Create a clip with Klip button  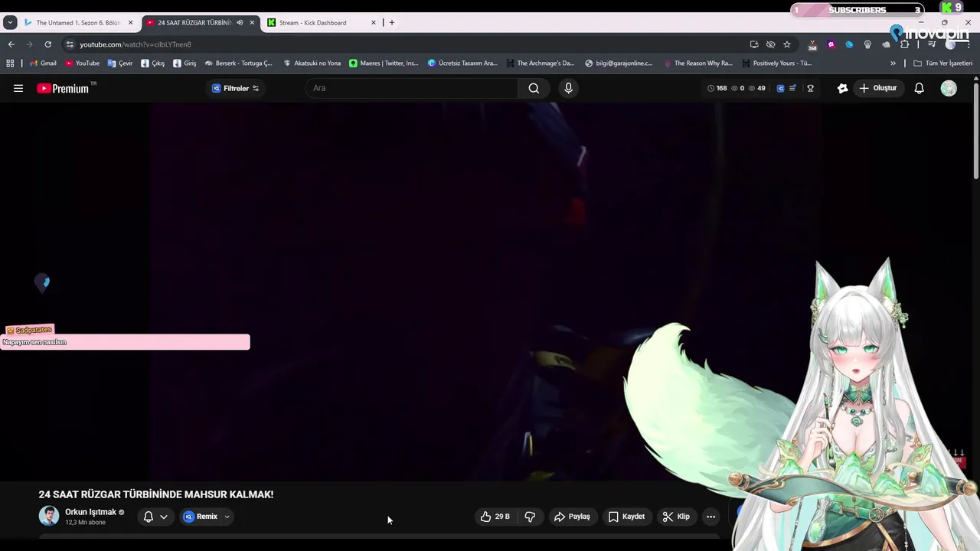pyautogui.click(x=676, y=517)
